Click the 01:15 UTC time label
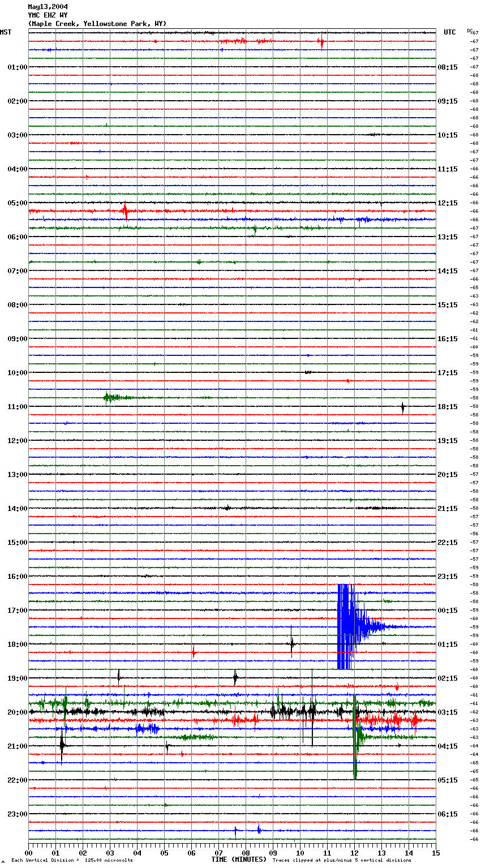This screenshot has height=868, width=481. pyautogui.click(x=448, y=644)
